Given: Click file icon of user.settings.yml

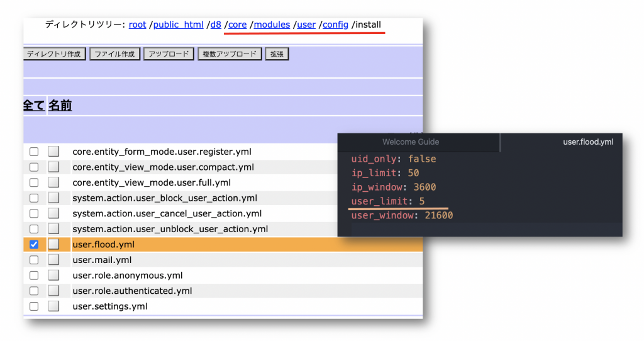Looking at the screenshot, I should (54, 306).
